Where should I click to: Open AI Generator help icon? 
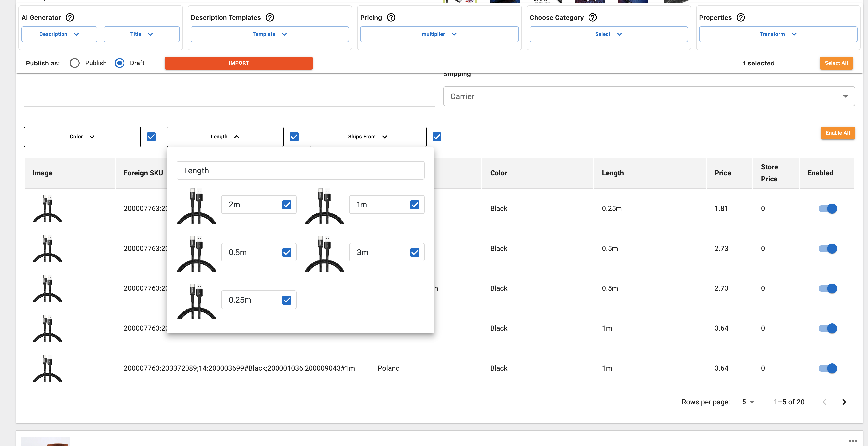(x=70, y=18)
